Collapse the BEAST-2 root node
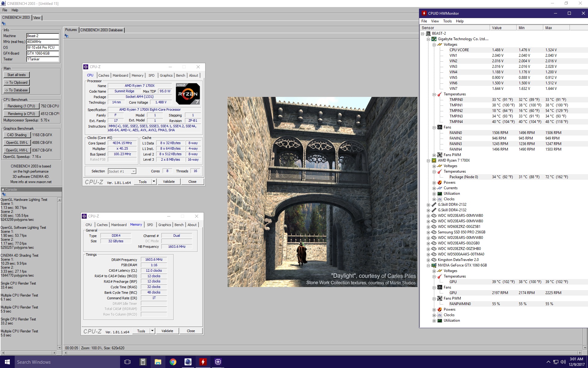588x368 pixels. coord(423,33)
